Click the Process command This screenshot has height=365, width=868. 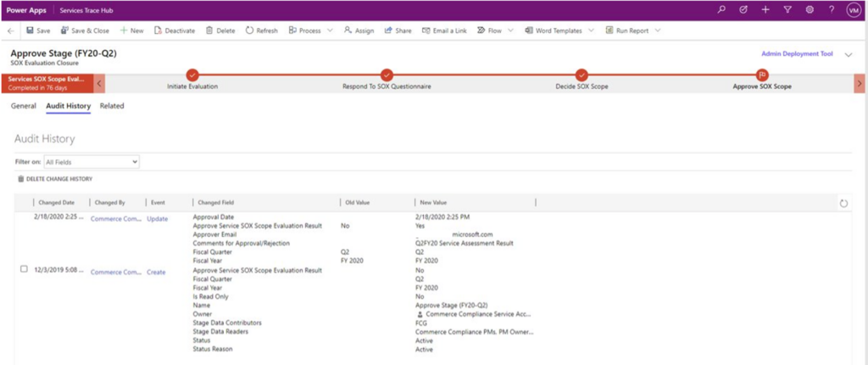[x=305, y=31]
